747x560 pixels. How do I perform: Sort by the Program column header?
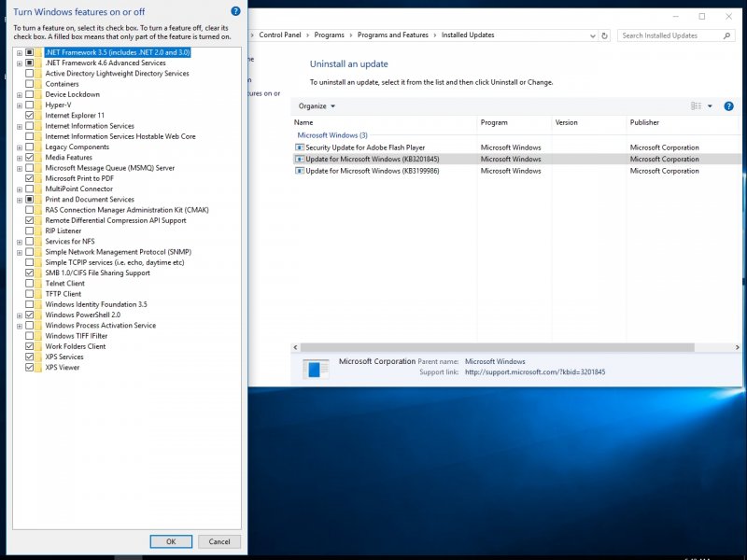coord(514,122)
